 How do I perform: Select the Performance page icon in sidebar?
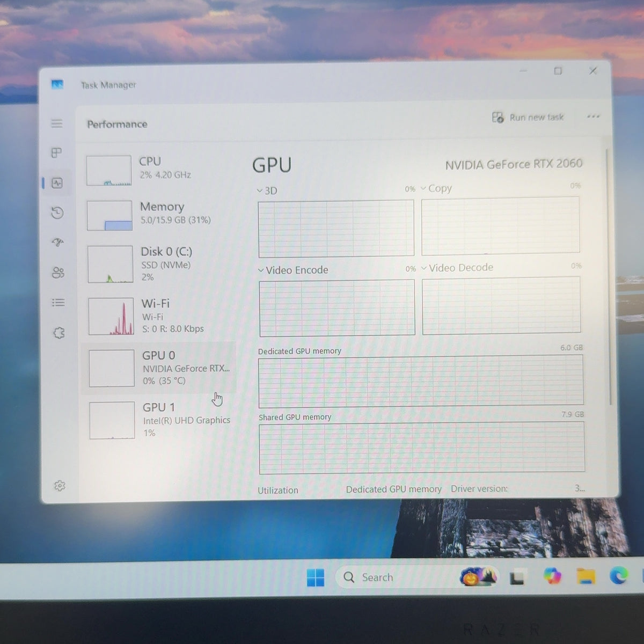pyautogui.click(x=57, y=183)
